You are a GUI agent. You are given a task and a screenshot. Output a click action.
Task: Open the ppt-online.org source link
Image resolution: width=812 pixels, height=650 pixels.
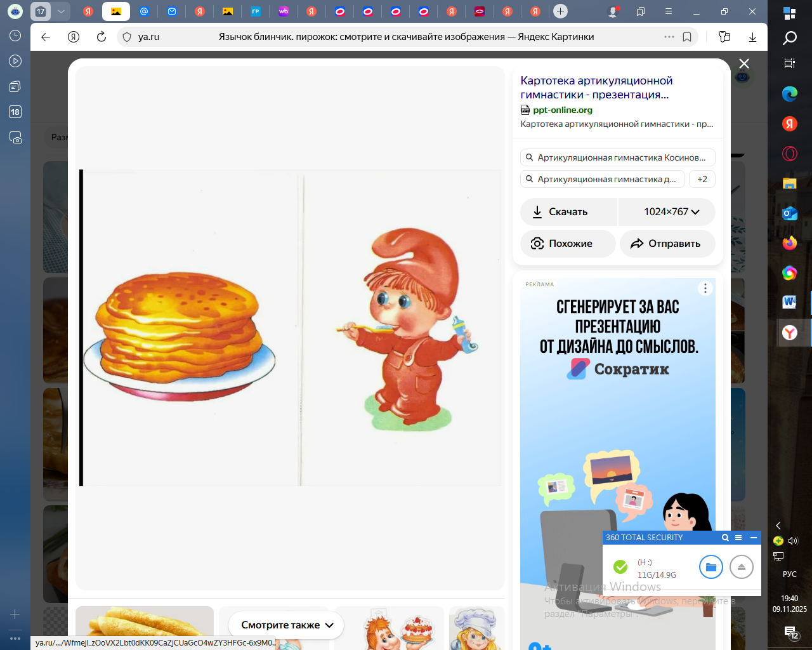(x=562, y=110)
